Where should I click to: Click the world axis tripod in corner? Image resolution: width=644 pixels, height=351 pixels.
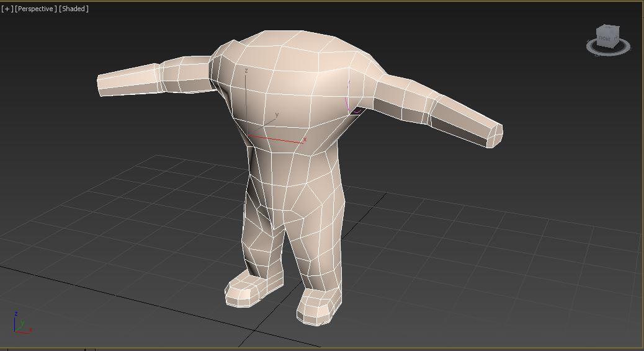(21, 322)
